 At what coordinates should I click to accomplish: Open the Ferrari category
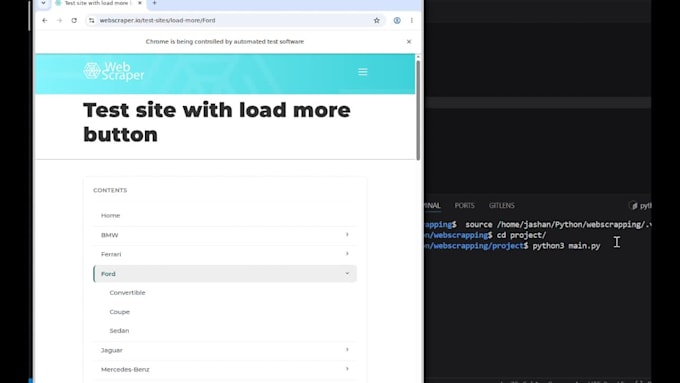point(111,254)
